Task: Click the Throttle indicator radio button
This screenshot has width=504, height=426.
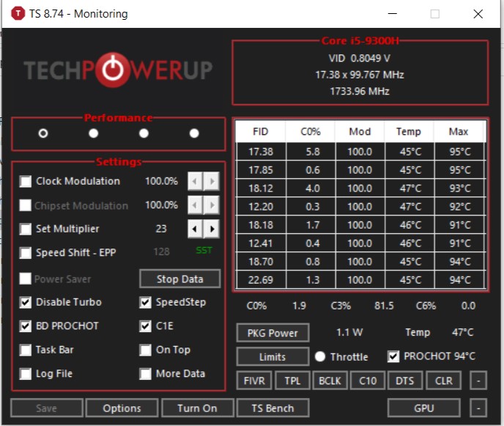Action: [x=320, y=356]
